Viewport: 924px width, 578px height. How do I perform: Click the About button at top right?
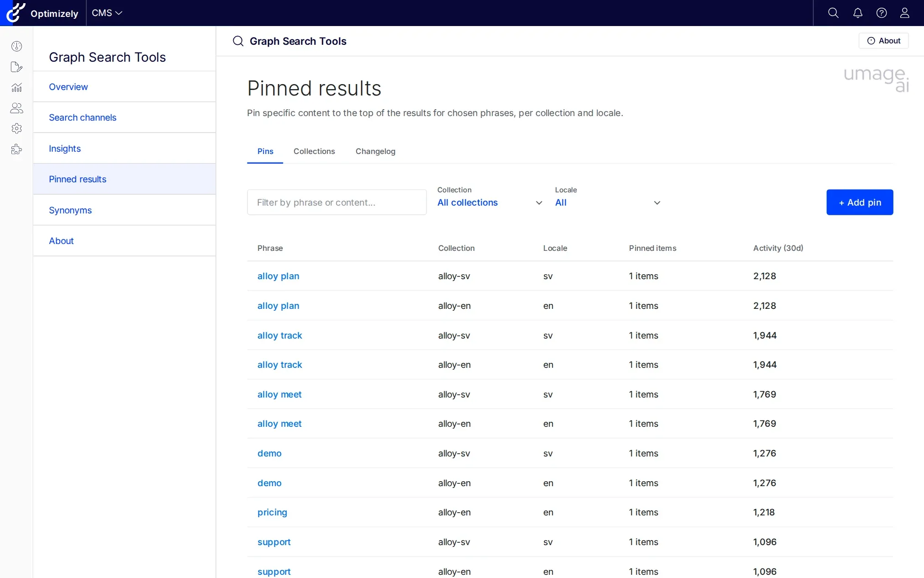point(883,41)
